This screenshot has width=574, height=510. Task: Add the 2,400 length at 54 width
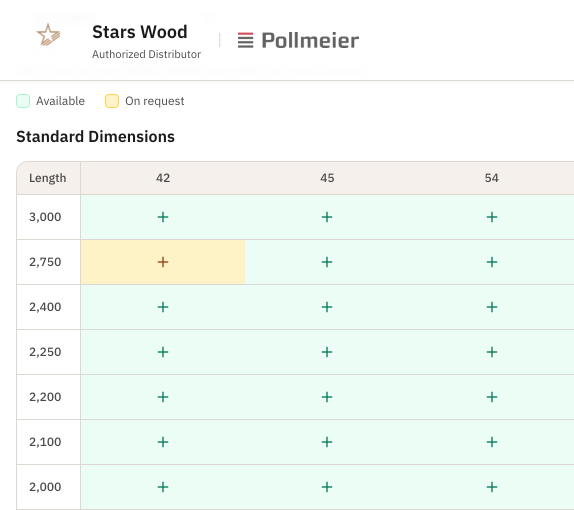click(492, 307)
